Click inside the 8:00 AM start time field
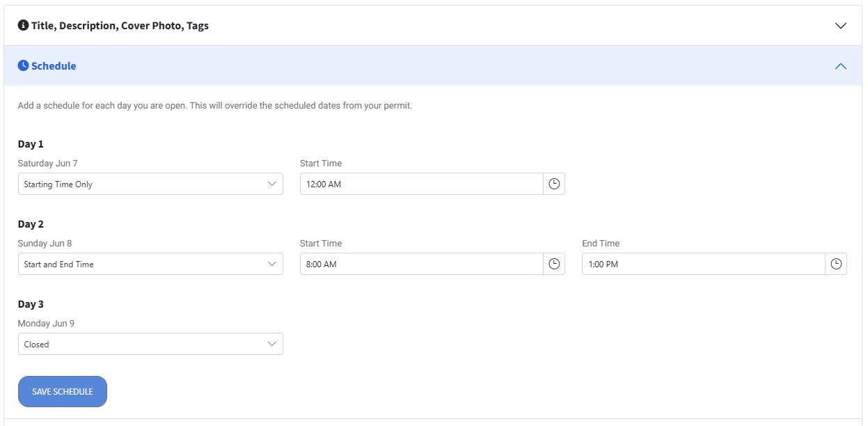Image resolution: width=868 pixels, height=426 pixels. (418, 264)
